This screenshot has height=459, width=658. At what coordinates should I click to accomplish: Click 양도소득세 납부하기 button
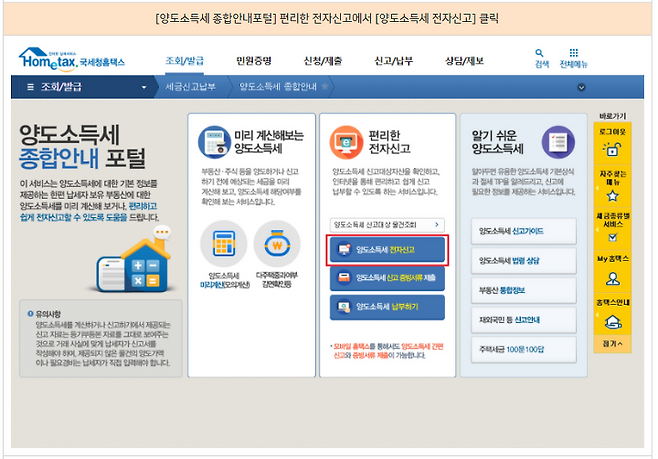[x=386, y=306]
